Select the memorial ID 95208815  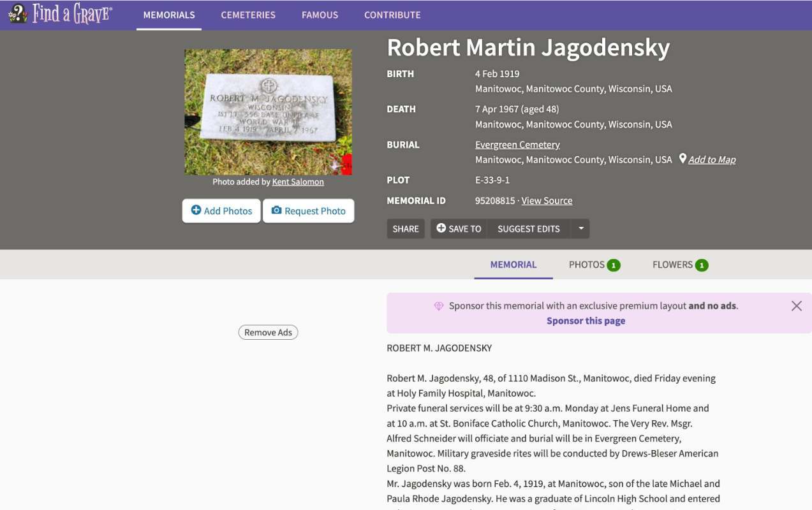click(495, 201)
